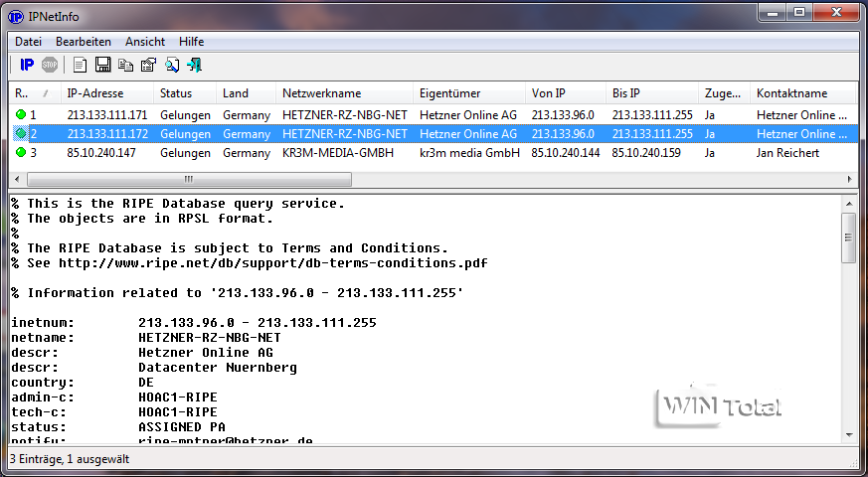The image size is (868, 477).
Task: Click green status dot of row 3
Action: [21, 152]
